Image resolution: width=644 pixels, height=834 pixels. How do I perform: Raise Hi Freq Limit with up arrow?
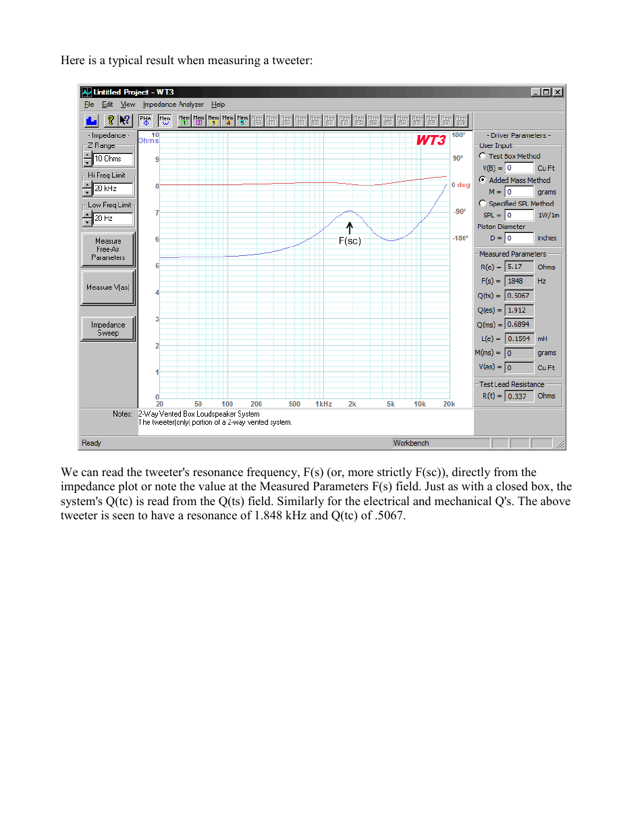point(87,185)
